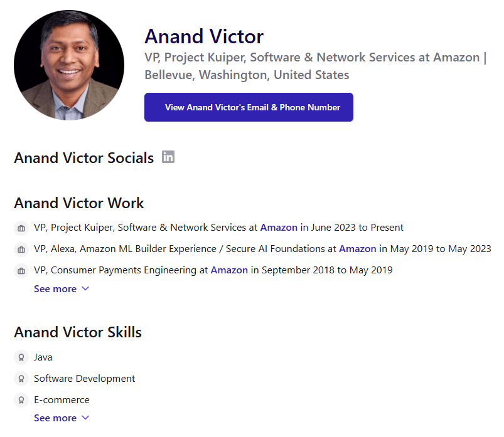
Task: Open Amazon link in Project Kuiper row
Action: click(279, 228)
